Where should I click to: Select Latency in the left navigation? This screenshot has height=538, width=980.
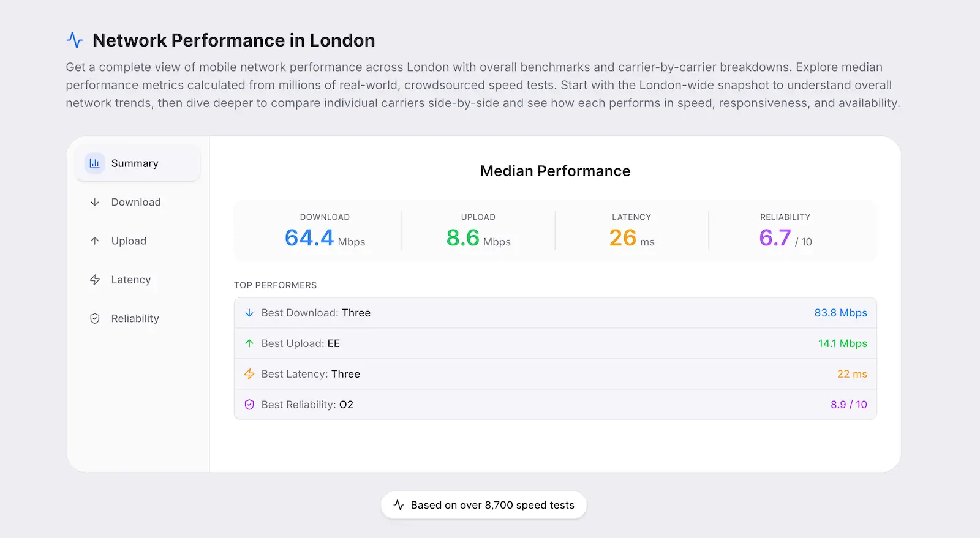click(x=130, y=280)
